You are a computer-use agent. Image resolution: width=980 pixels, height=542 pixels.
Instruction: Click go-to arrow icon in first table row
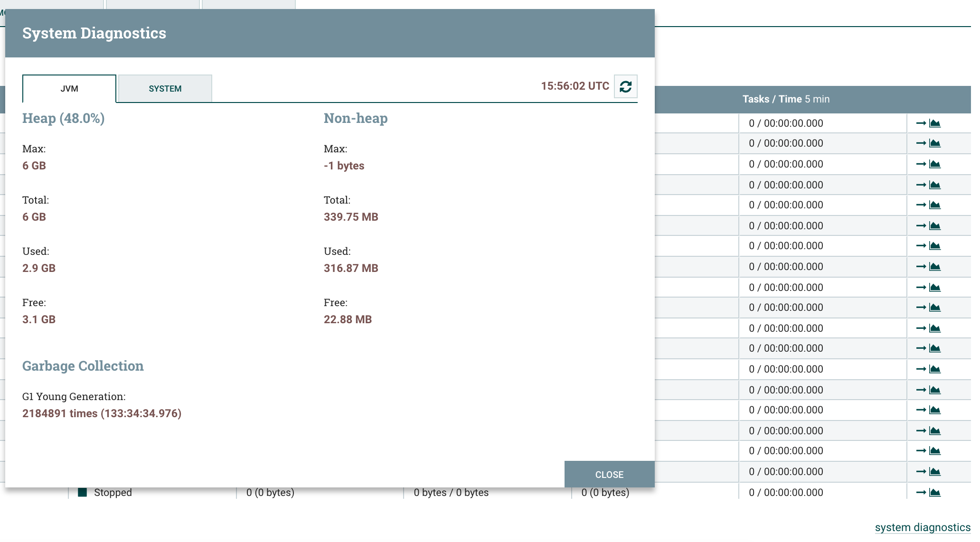[921, 123]
